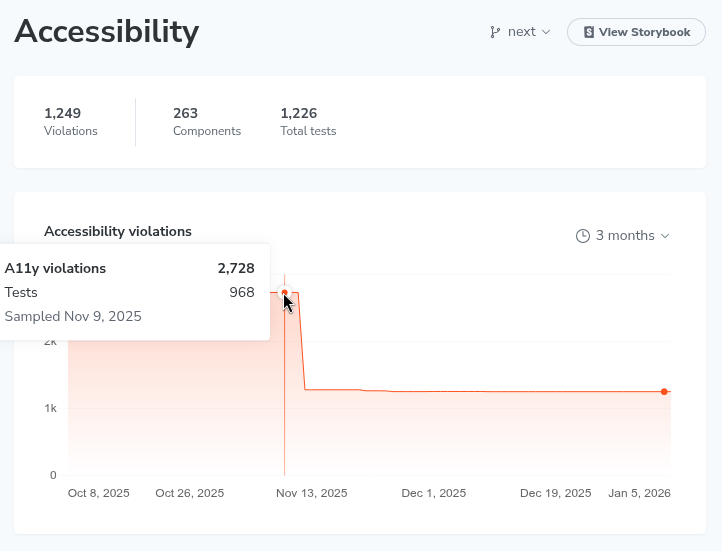Image resolution: width=722 pixels, height=551 pixels.
Task: Click the 1k y-axis label
Action: (51, 408)
